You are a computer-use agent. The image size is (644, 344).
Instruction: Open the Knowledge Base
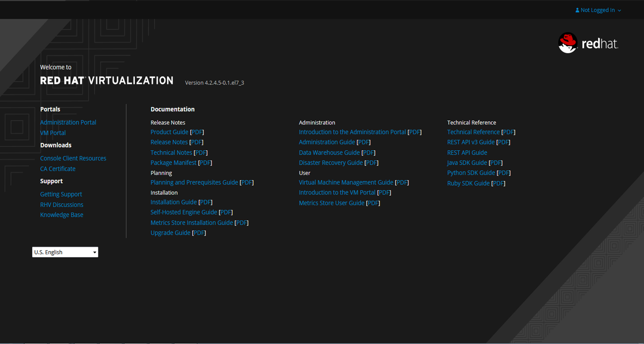pyautogui.click(x=62, y=215)
